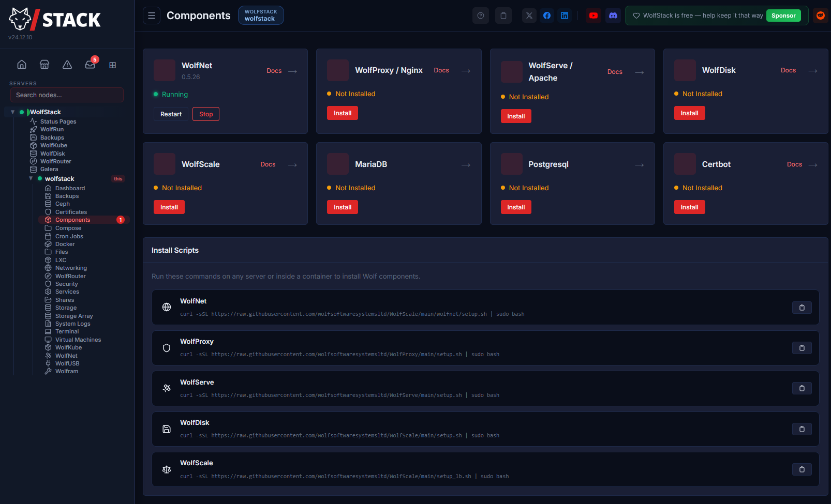The width and height of the screenshot is (831, 504).
Task: Open WolfUSB in the sidebar
Action: [x=67, y=363]
